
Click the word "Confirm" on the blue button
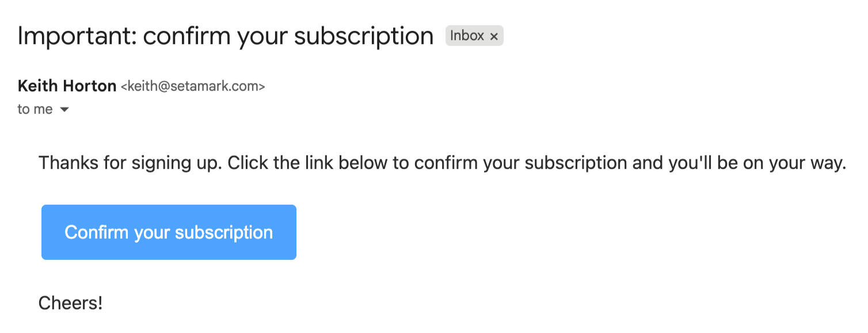click(x=96, y=232)
